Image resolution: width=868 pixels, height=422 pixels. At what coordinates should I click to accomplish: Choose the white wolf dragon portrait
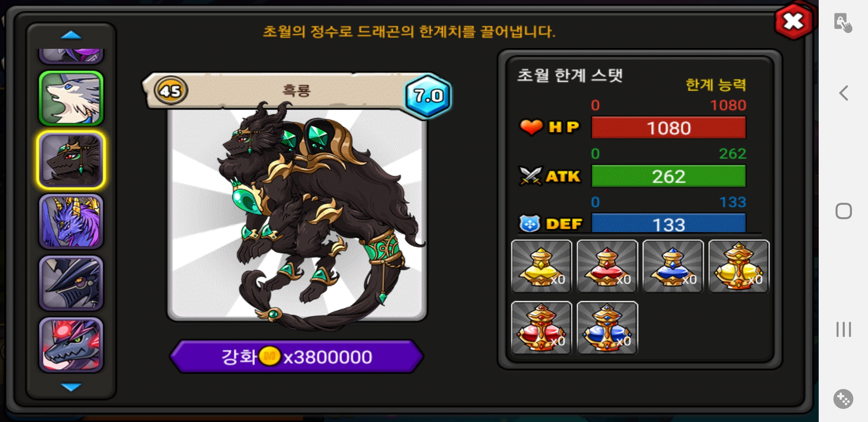click(71, 98)
